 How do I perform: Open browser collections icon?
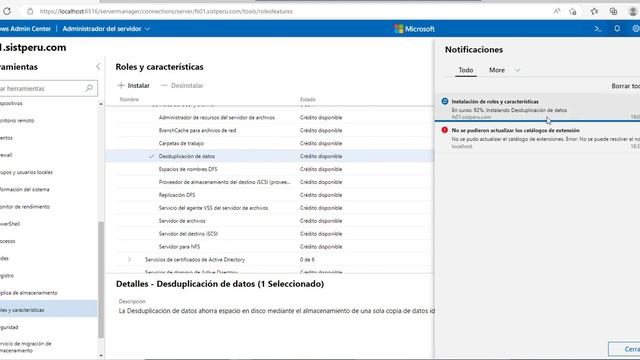click(x=613, y=11)
